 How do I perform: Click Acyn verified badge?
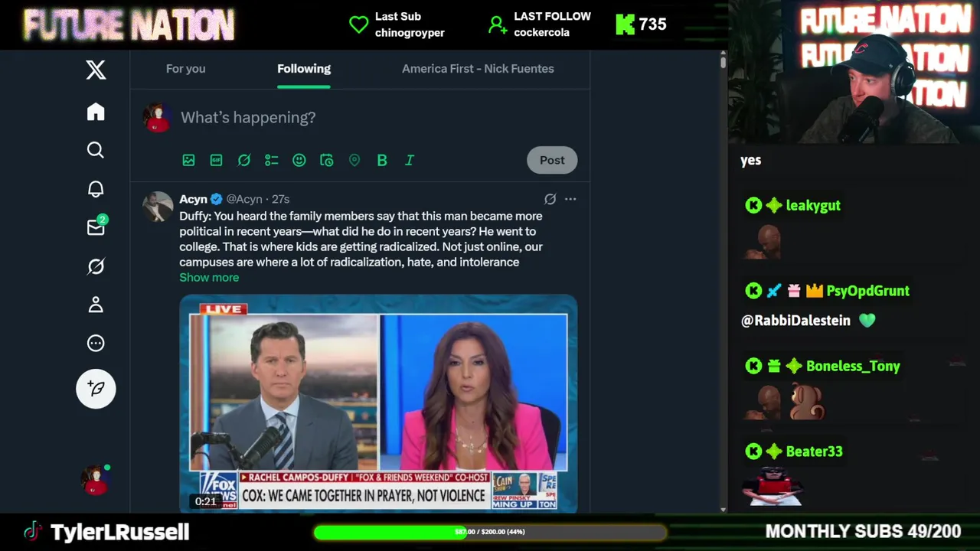tap(217, 199)
